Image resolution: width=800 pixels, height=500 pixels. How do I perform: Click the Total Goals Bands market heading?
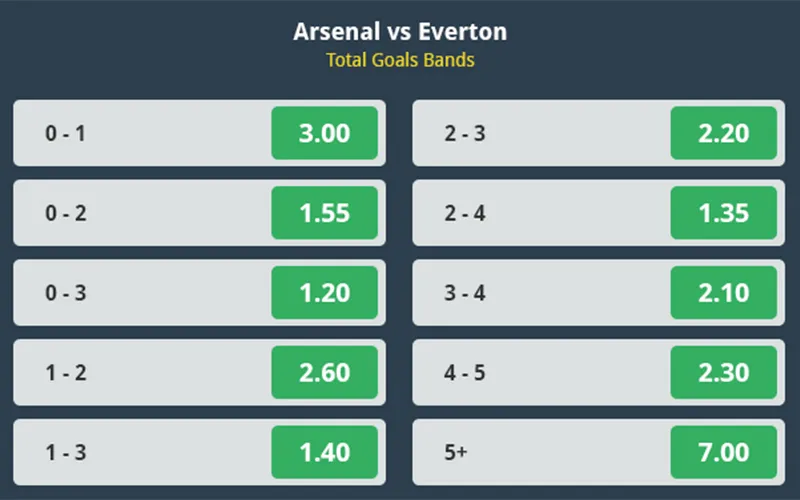400,60
